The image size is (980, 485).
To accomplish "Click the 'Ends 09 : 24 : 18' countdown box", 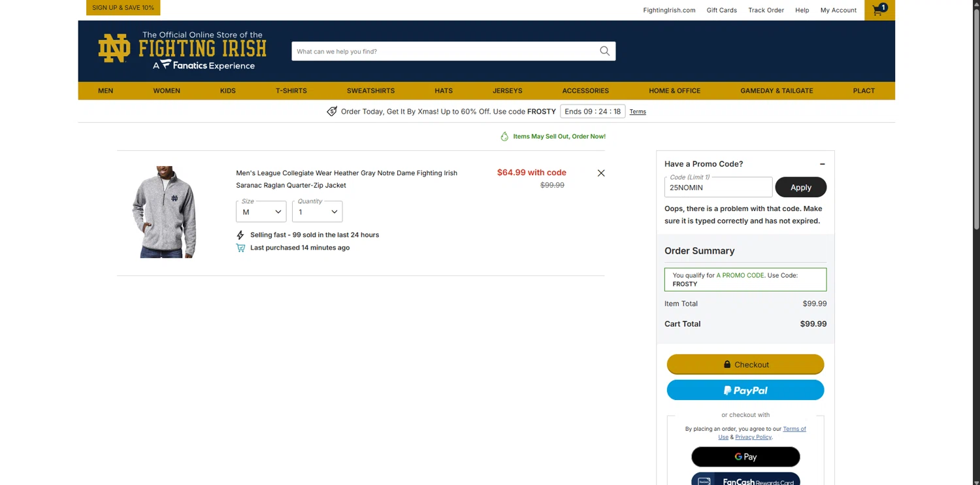I will 593,111.
